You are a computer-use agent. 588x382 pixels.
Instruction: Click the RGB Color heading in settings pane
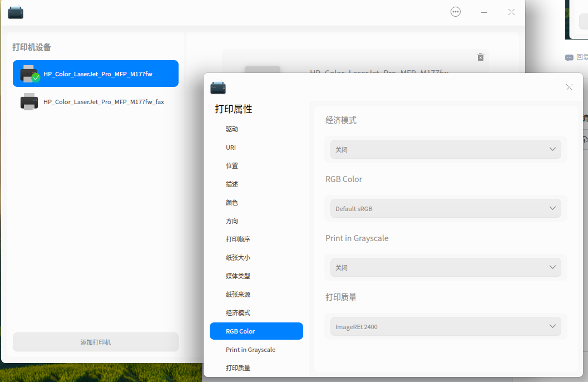344,179
